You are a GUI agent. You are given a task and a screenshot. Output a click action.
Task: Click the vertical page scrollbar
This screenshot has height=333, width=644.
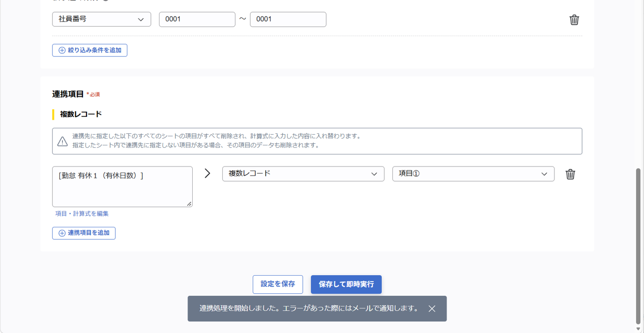638,245
